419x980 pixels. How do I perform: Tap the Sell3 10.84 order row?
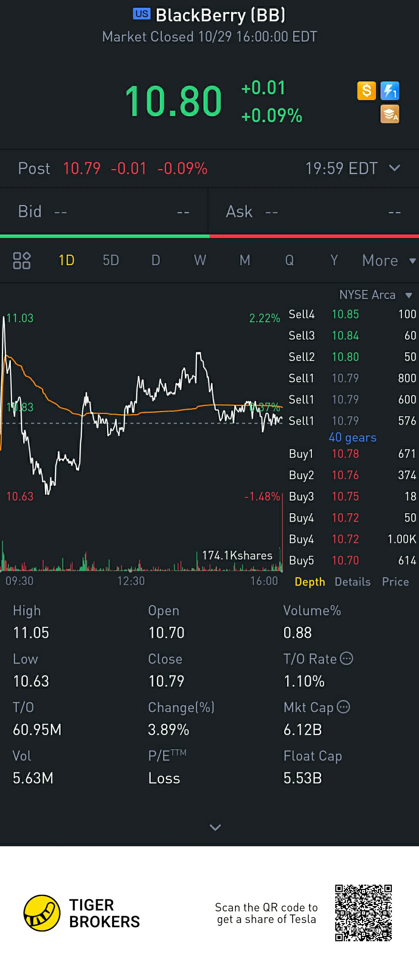(x=352, y=335)
